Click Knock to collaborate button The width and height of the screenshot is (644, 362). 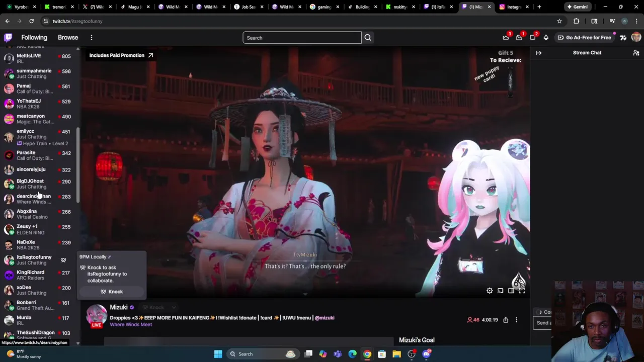[111, 292]
